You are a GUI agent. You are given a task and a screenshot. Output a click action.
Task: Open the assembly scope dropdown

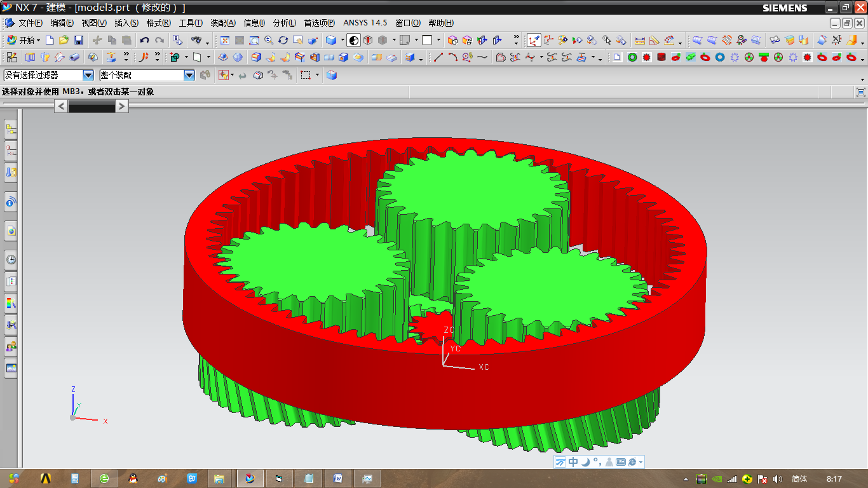pos(189,75)
